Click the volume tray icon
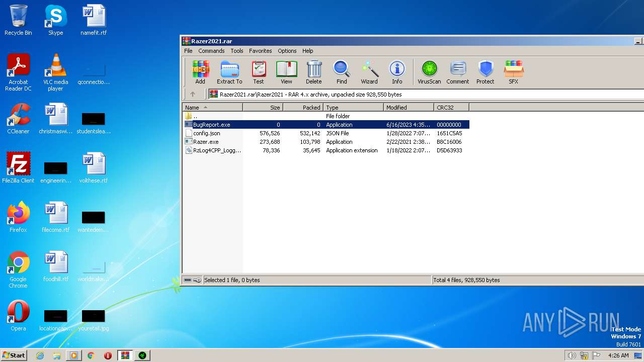Image resolution: width=644 pixels, height=362 pixels. pyautogui.click(x=572, y=355)
